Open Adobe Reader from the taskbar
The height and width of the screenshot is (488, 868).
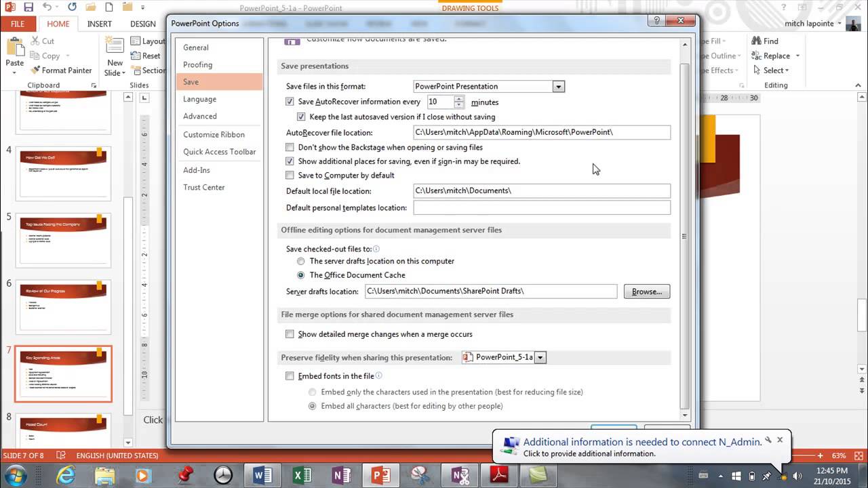click(500, 476)
